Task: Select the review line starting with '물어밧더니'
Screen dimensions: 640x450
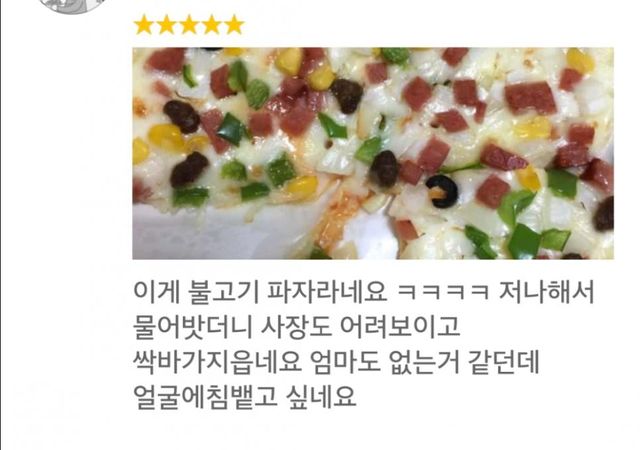Action: tap(297, 326)
